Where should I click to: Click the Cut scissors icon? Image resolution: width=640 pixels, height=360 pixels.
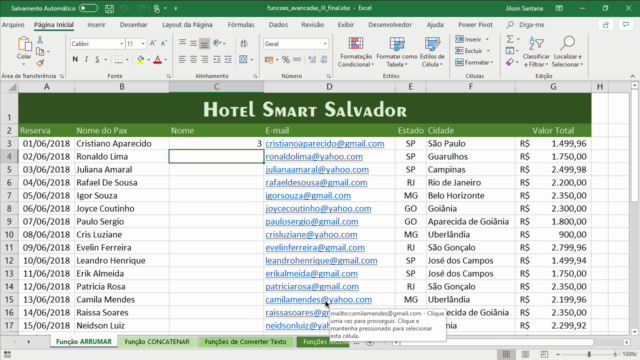[40, 40]
